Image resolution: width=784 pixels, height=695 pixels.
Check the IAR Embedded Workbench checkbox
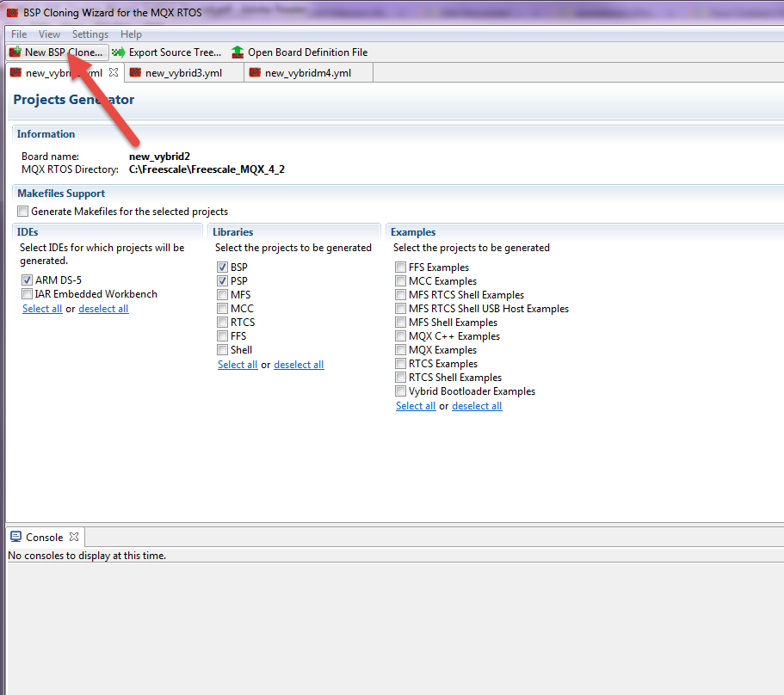pyautogui.click(x=27, y=294)
